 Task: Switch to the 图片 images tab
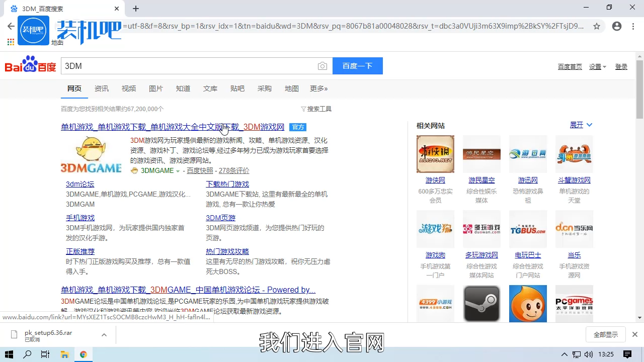(156, 88)
